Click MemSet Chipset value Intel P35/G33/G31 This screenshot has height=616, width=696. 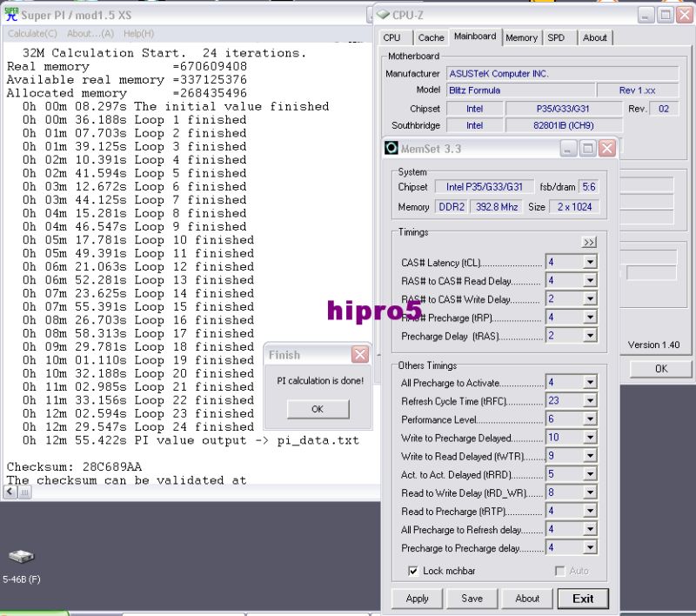point(485,187)
